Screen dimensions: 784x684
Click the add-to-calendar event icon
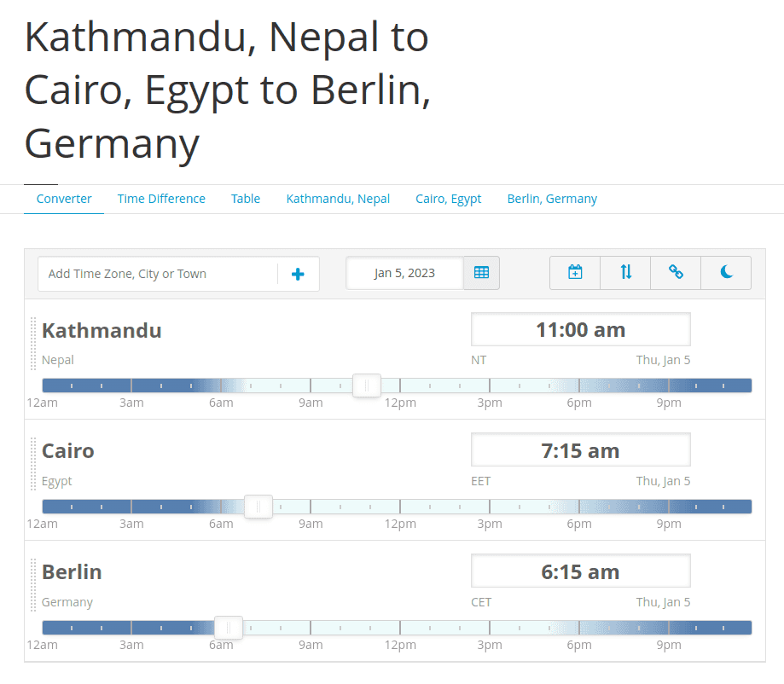[x=575, y=273]
